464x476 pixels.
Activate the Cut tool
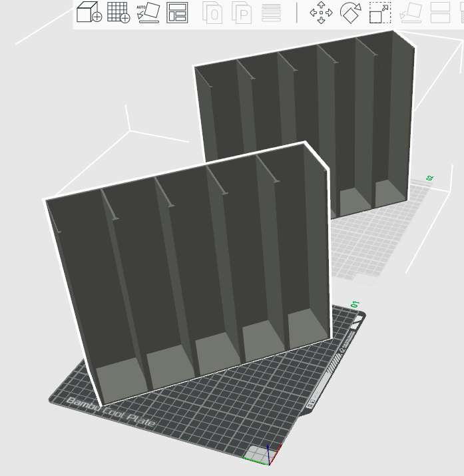pyautogui.click(x=440, y=13)
